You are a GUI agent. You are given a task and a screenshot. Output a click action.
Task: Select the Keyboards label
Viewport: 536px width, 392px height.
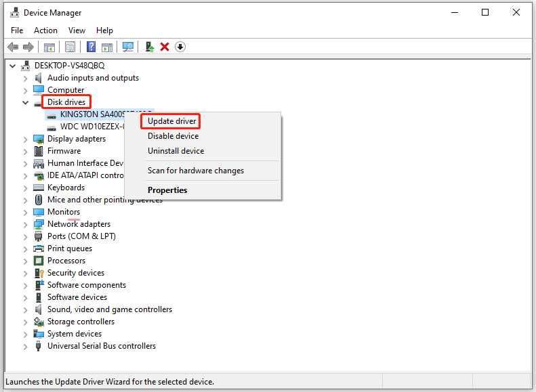66,188
